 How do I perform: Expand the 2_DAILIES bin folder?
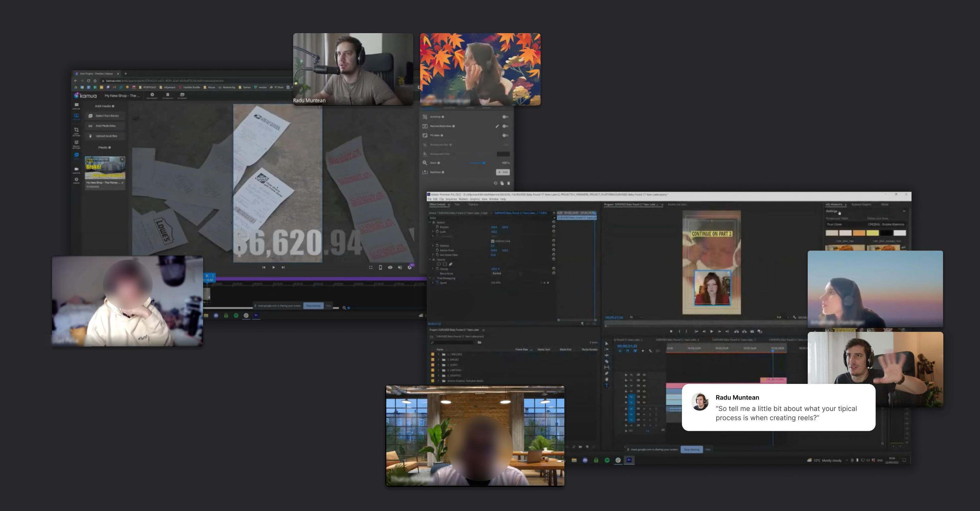[x=438, y=360]
